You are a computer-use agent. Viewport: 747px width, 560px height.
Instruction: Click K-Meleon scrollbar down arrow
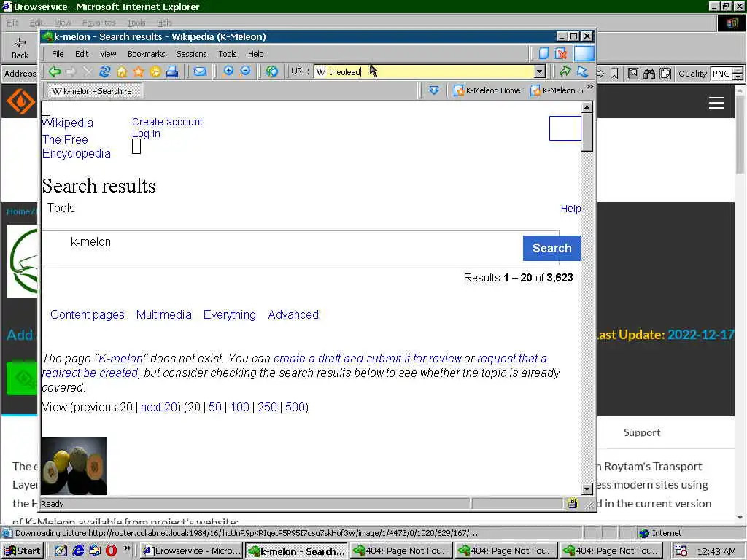coord(587,489)
